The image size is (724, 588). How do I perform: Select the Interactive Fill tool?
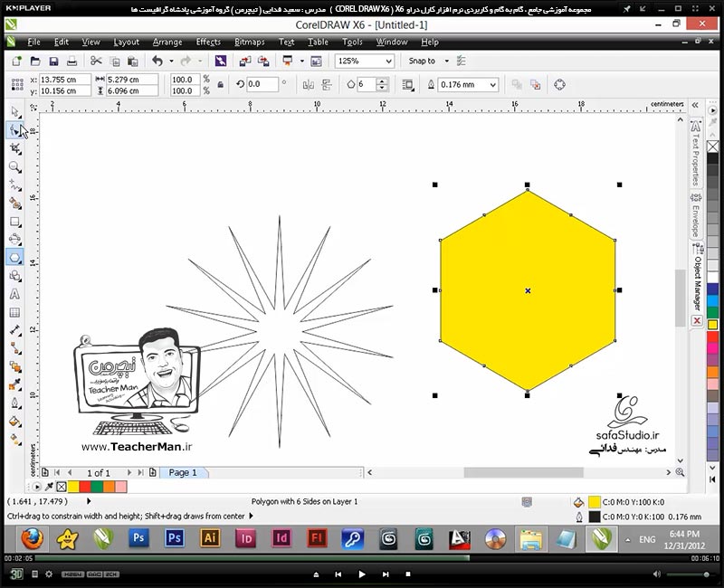coord(14,439)
